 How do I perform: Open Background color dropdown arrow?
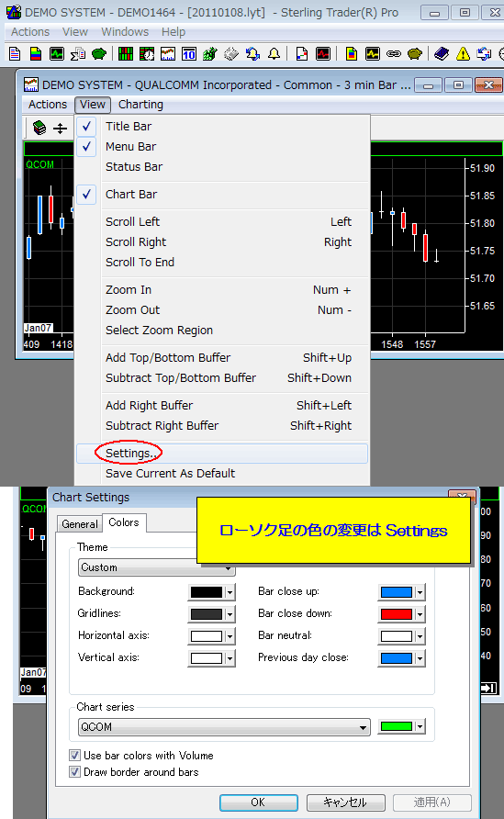(x=230, y=592)
